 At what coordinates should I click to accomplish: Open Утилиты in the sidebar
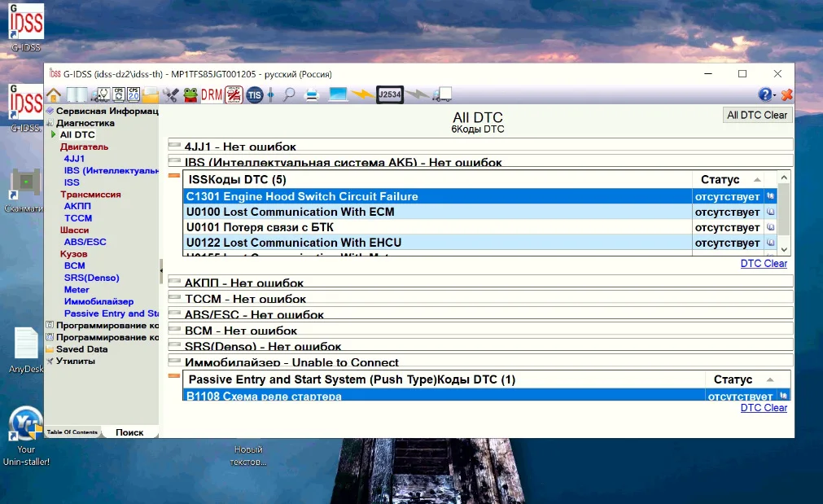pos(76,362)
